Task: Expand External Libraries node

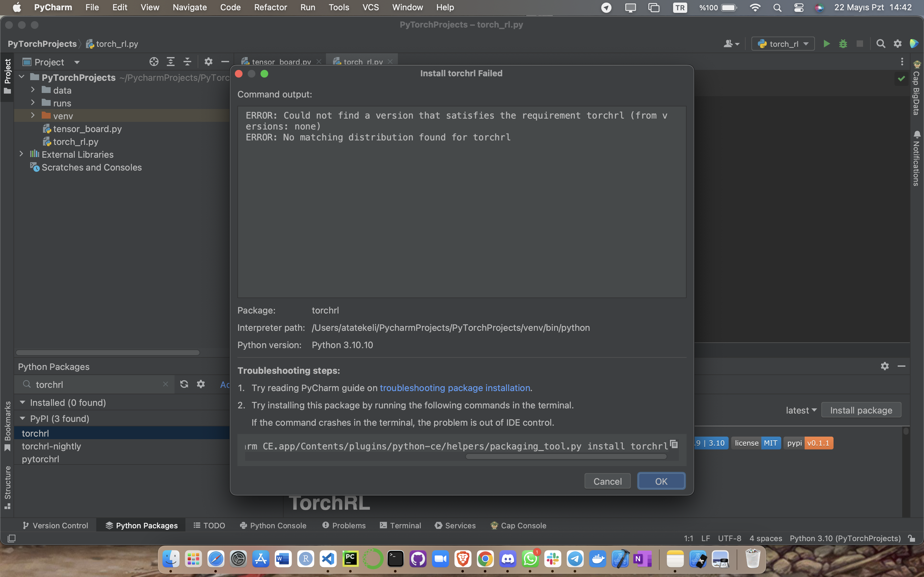Action: [x=21, y=154]
